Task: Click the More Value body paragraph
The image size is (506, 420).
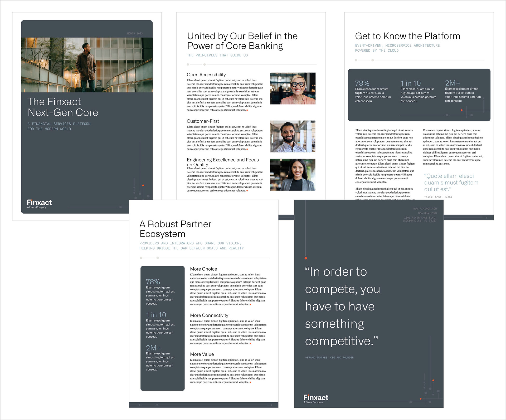Action: point(228,371)
